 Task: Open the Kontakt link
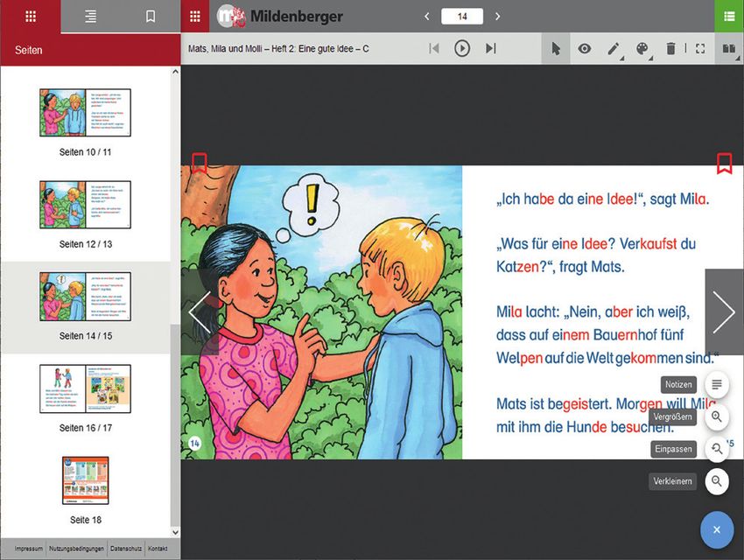(x=158, y=549)
